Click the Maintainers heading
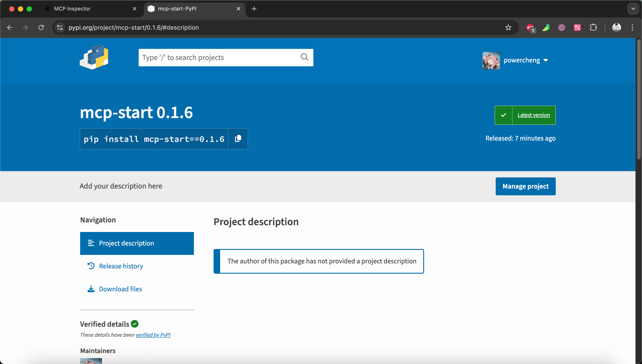This screenshot has width=642, height=364. pos(98,350)
